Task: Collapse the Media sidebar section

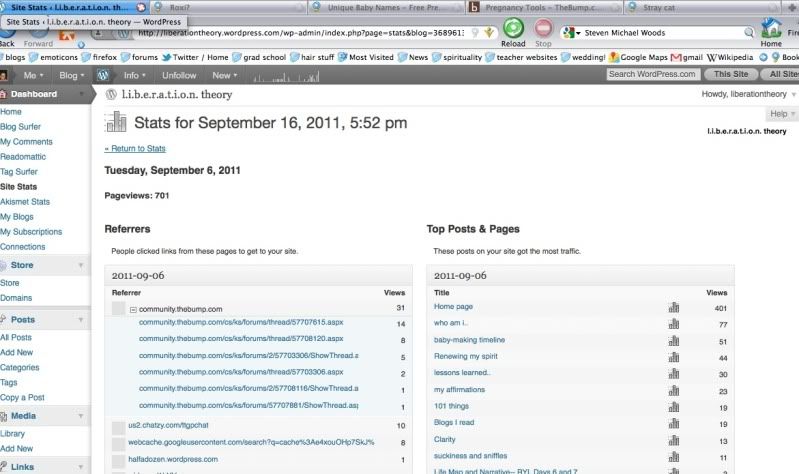Action: tap(81, 416)
